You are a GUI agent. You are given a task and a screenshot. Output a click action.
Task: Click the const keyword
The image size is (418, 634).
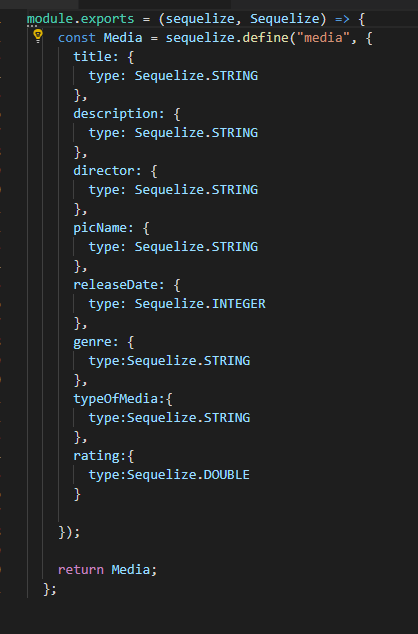pyautogui.click(x=77, y=38)
